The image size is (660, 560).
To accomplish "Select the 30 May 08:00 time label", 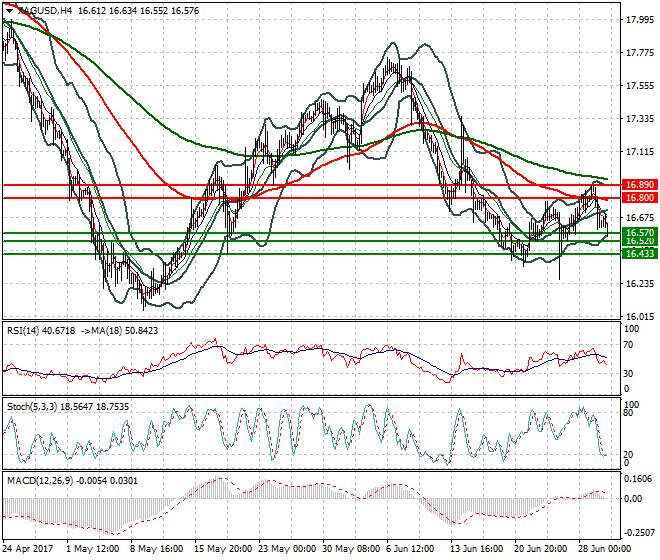I will pos(351,549).
